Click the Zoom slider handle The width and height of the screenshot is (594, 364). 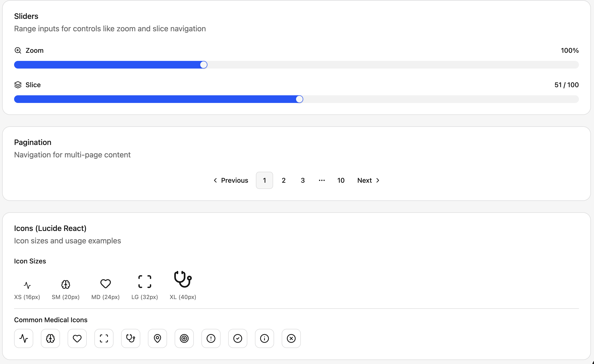click(204, 65)
